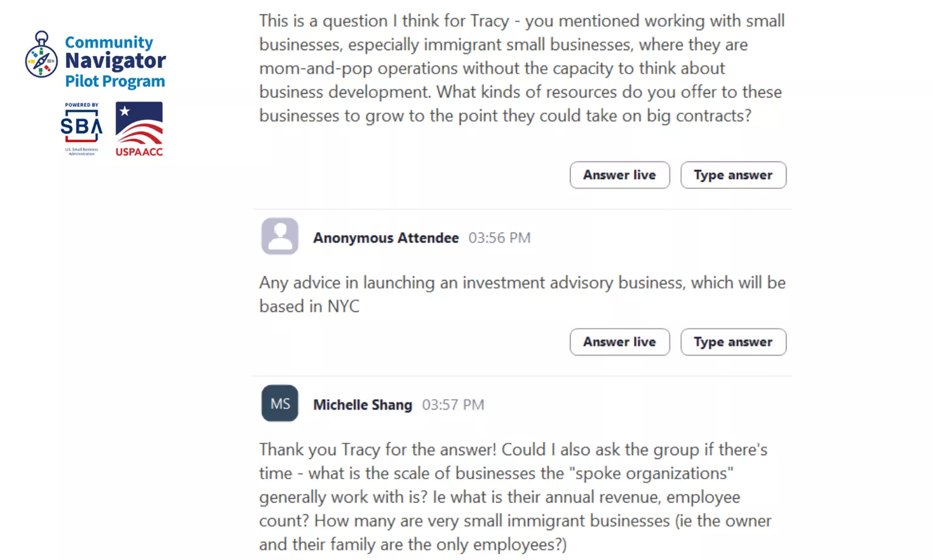Click the USPAACC flag emblem
The height and width of the screenshot is (560, 933).
(139, 123)
